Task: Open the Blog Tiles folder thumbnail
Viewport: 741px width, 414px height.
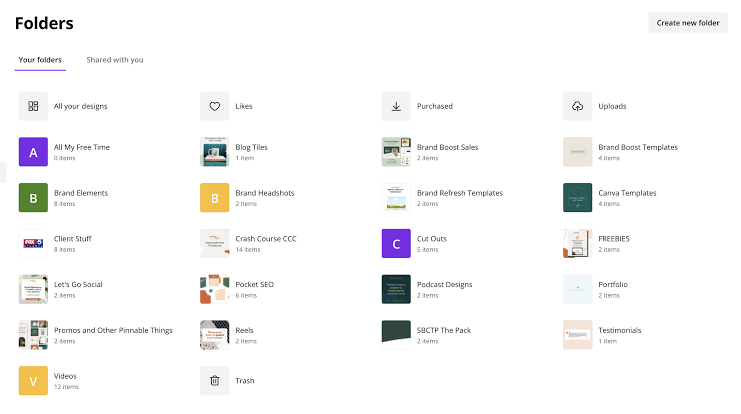Action: click(x=215, y=152)
